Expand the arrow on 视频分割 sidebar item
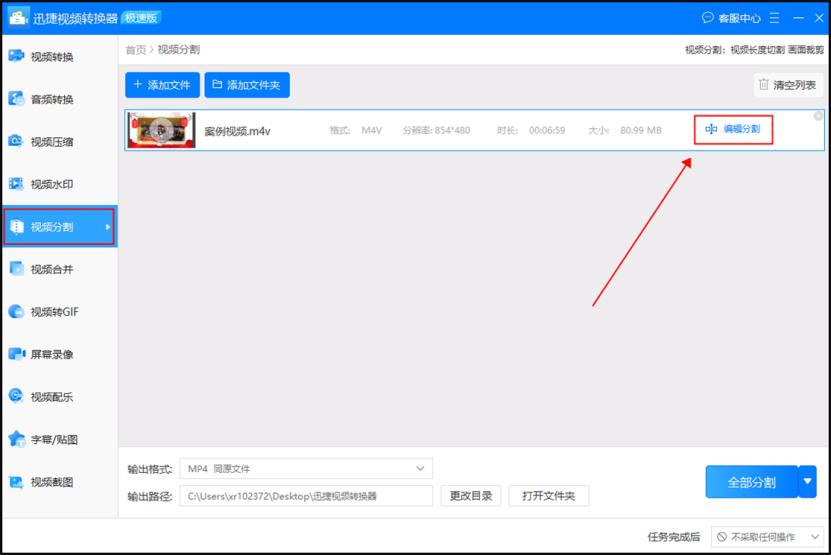The image size is (831, 555). pyautogui.click(x=108, y=227)
